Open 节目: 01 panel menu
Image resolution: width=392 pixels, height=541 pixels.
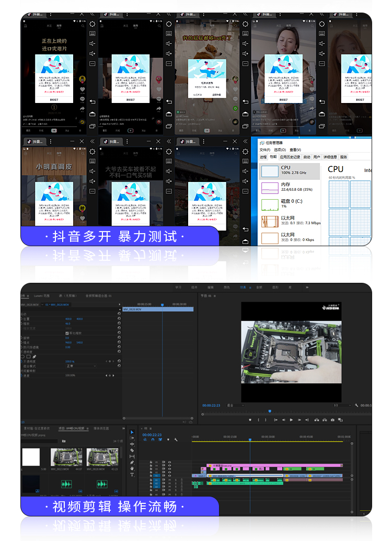pos(215,296)
